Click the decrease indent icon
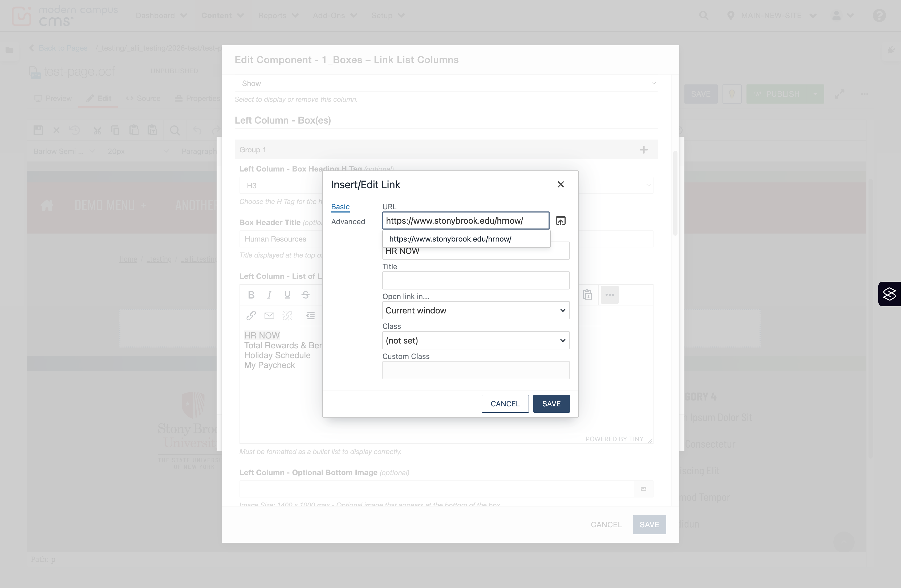Viewport: 901px width, 588px height. coord(310,316)
